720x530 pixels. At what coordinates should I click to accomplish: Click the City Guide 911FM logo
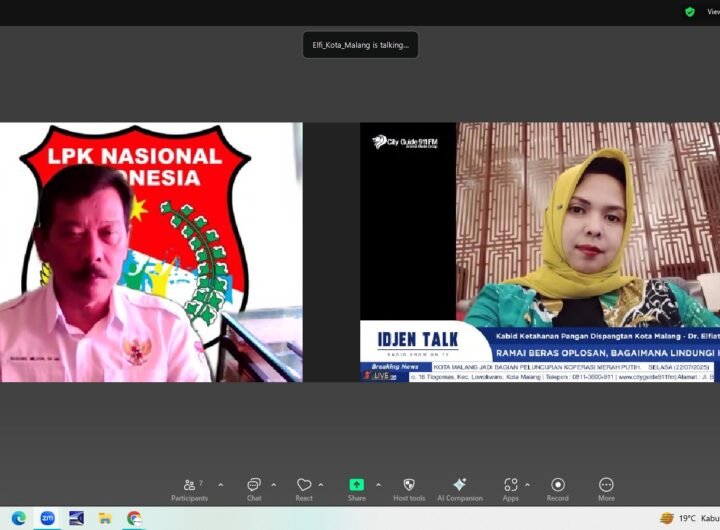click(405, 142)
